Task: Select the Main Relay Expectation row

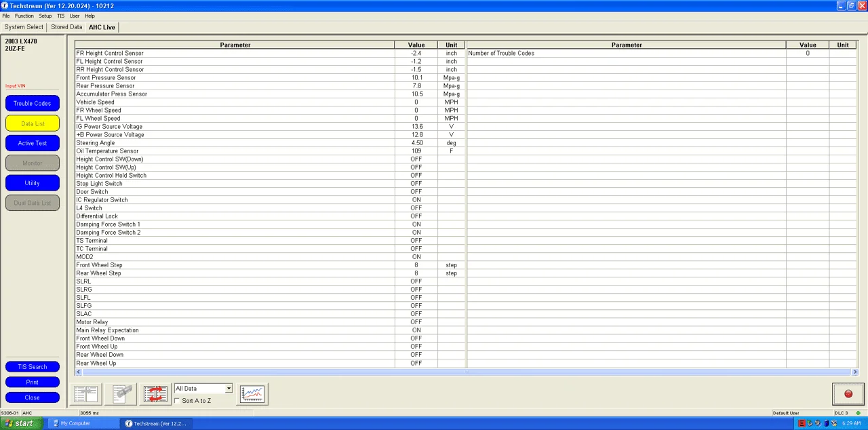Action: (270, 330)
